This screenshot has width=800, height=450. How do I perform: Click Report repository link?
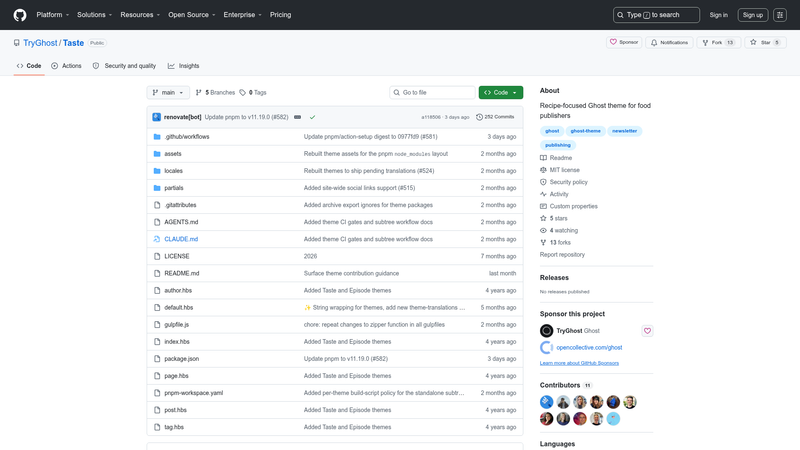click(x=562, y=255)
